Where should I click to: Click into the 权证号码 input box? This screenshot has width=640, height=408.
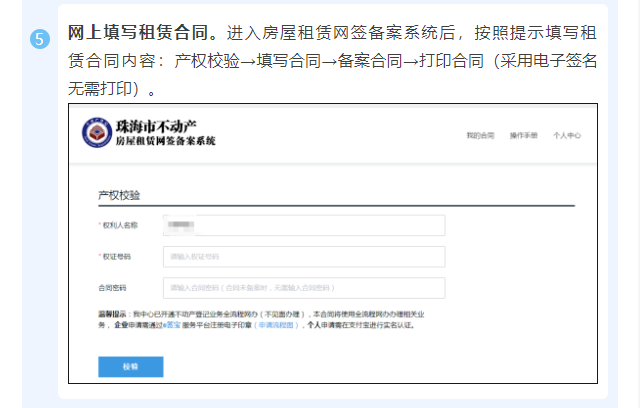tap(303, 257)
